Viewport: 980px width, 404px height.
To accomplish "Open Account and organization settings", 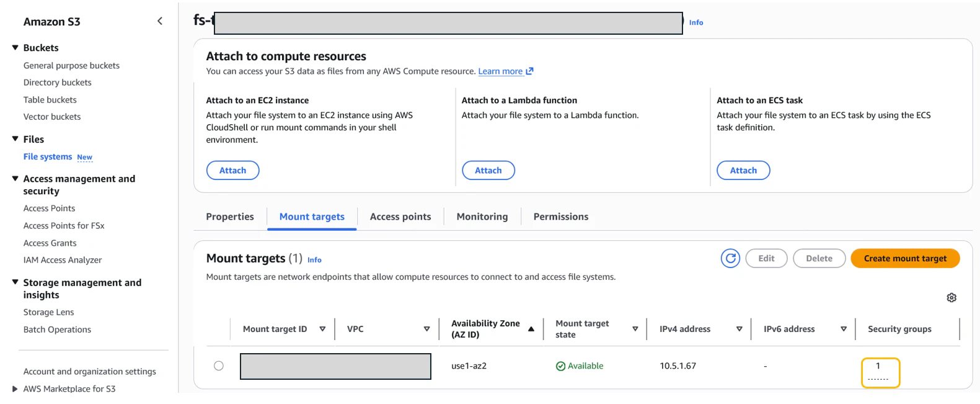I will (89, 372).
